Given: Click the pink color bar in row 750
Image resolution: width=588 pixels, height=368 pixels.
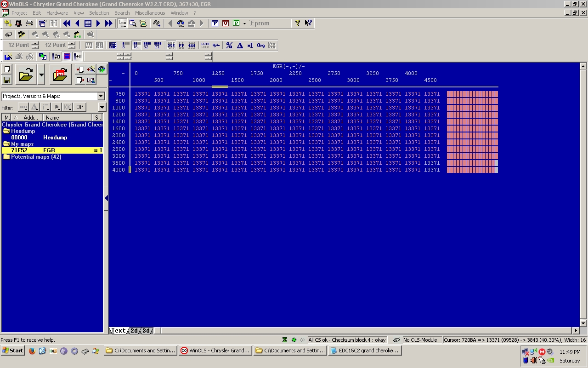Looking at the screenshot, I should pyautogui.click(x=472, y=94).
